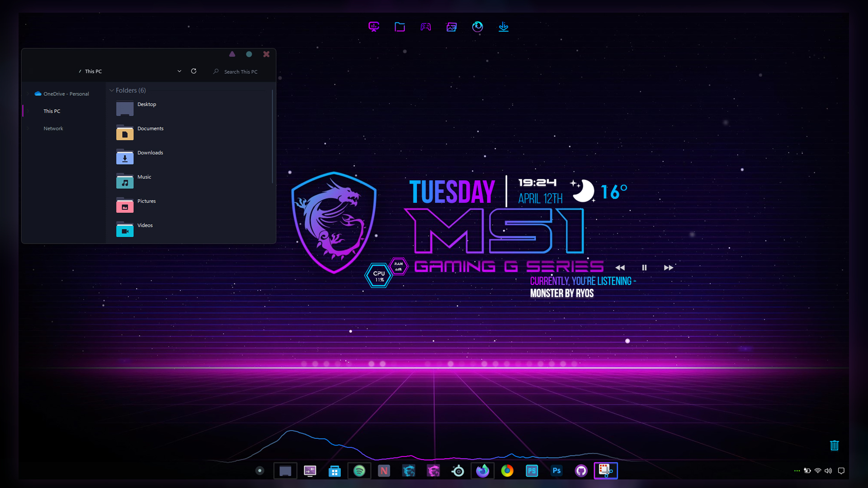Open GitHub Desktop from the taskbar
The height and width of the screenshot is (488, 868).
pos(581,471)
